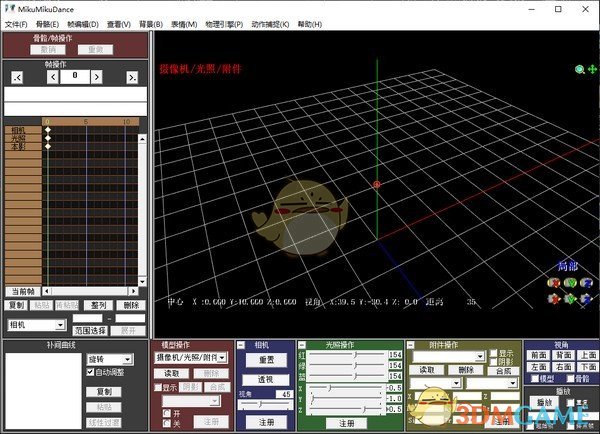Toggle the 自动调整 checkbox
Screen dimensions: 600x434
(x=91, y=372)
